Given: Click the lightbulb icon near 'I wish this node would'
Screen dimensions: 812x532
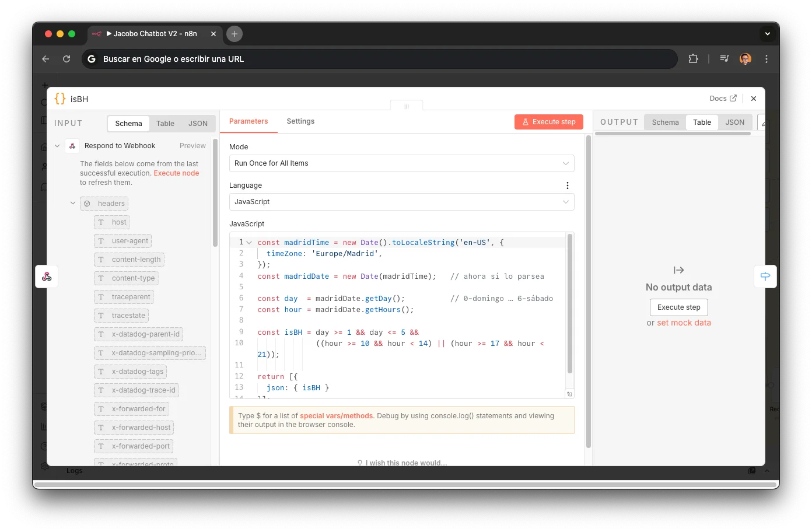Looking at the screenshot, I should click(x=359, y=463).
